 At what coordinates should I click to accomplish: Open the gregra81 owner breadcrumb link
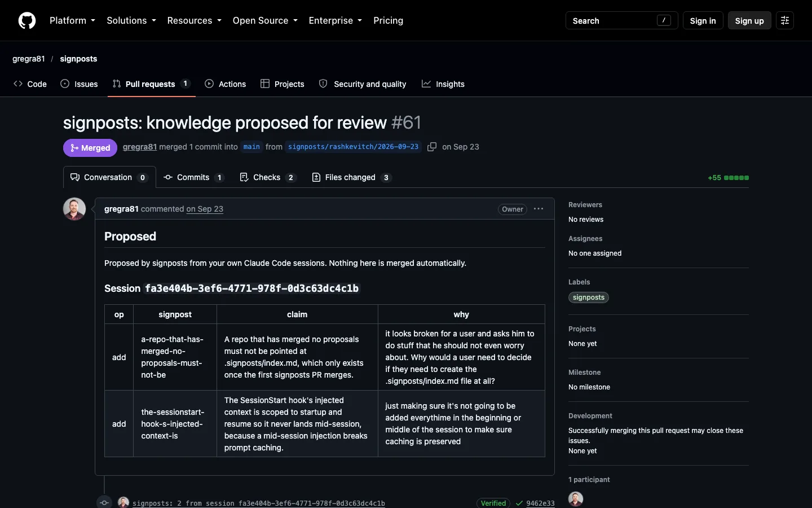click(29, 59)
